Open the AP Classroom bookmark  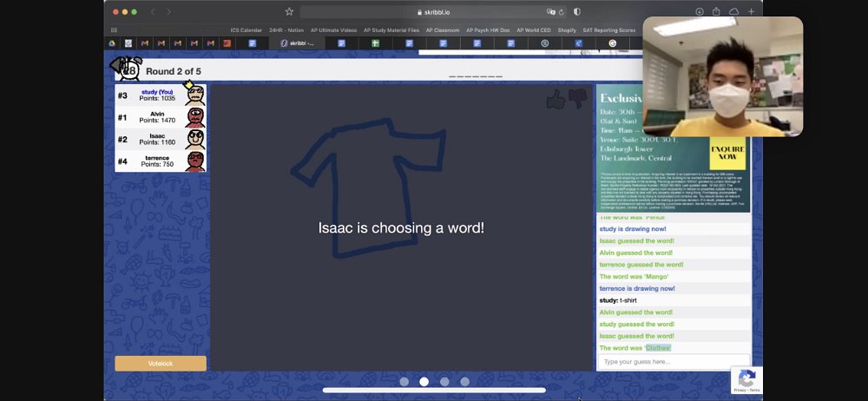click(443, 30)
